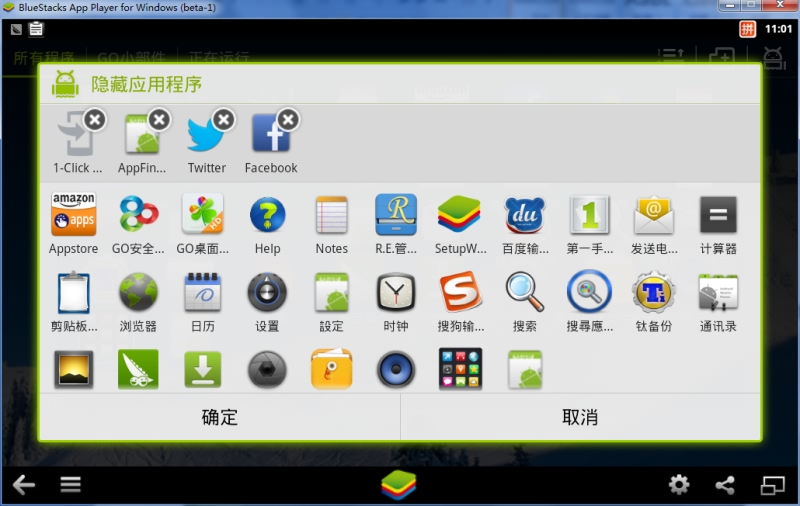Screen dimensions: 800x506
Task: Open BlueStacks settings gear
Action: click(679, 485)
